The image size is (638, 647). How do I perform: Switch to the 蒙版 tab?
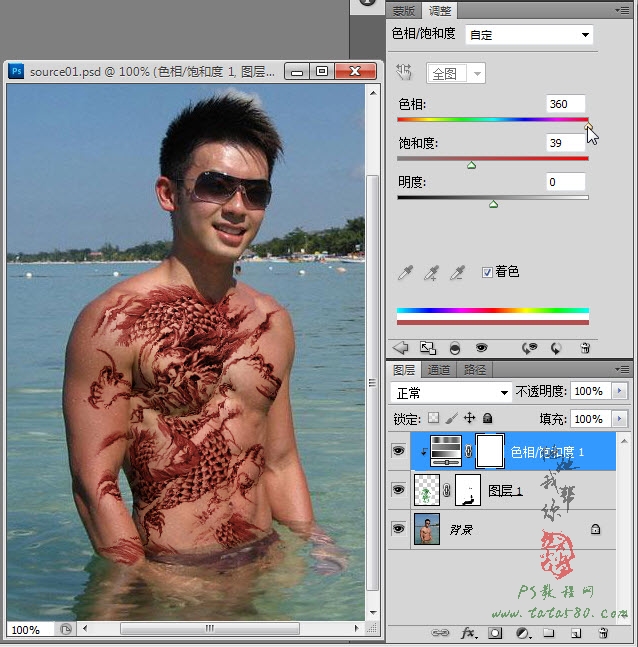(x=404, y=11)
